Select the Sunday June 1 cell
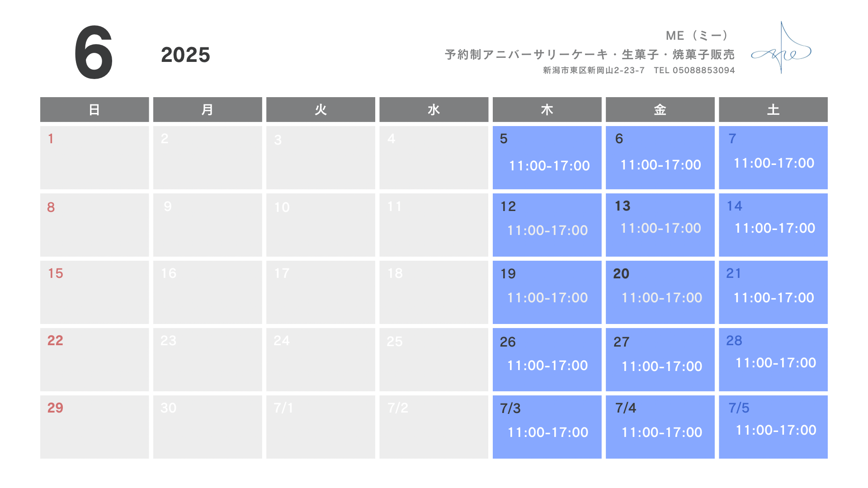The height and width of the screenshot is (488, 868). pyautogui.click(x=94, y=158)
